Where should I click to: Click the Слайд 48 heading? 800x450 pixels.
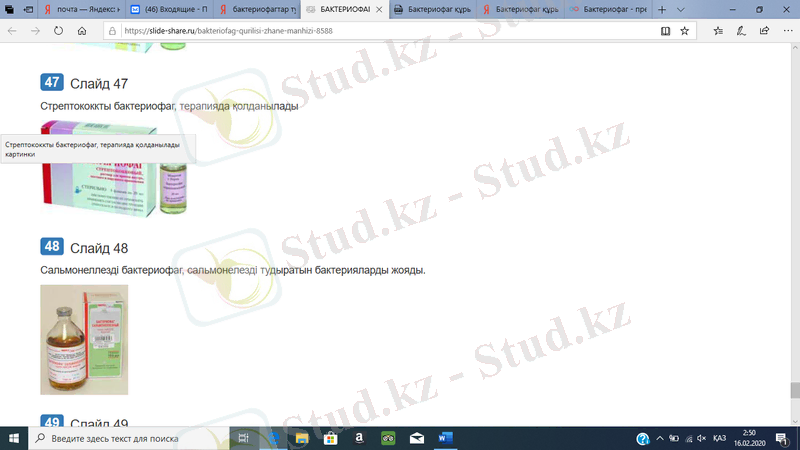coord(99,248)
